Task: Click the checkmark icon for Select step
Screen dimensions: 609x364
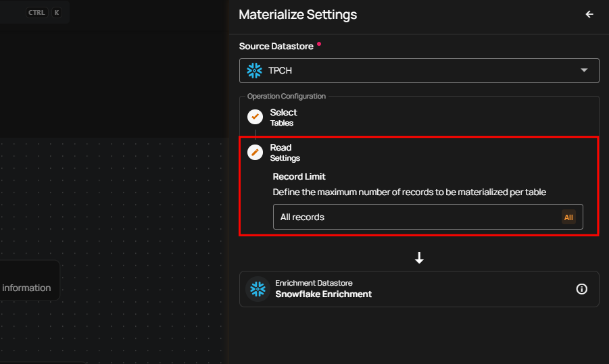Action: click(x=255, y=117)
